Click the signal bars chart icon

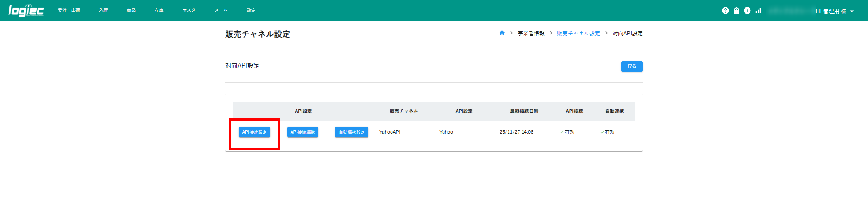758,10
